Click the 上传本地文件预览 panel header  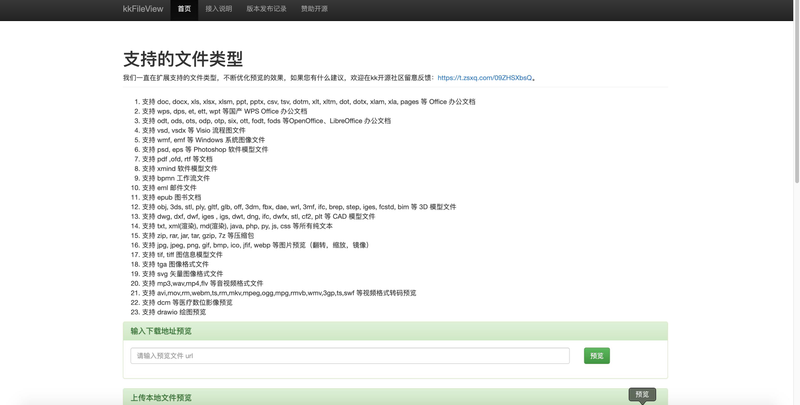point(395,397)
